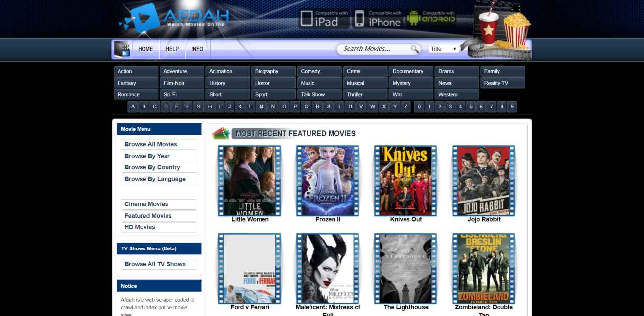
Task: Open the Little Women poster
Action: (x=250, y=181)
